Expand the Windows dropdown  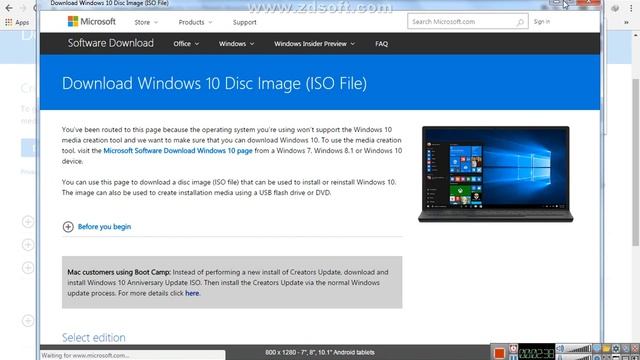236,44
